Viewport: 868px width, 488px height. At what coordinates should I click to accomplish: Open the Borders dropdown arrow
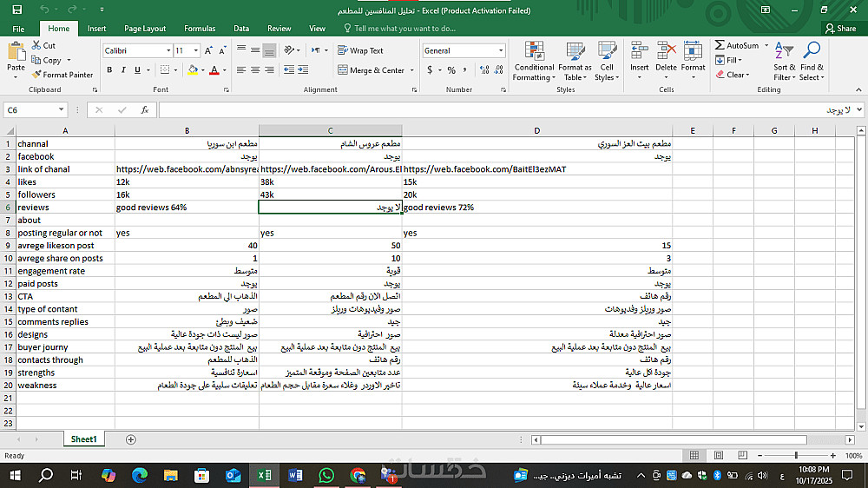(x=175, y=69)
